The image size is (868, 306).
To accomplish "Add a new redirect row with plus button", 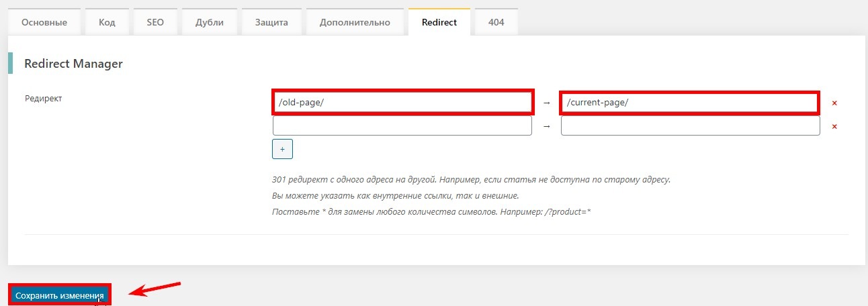I will click(x=282, y=149).
